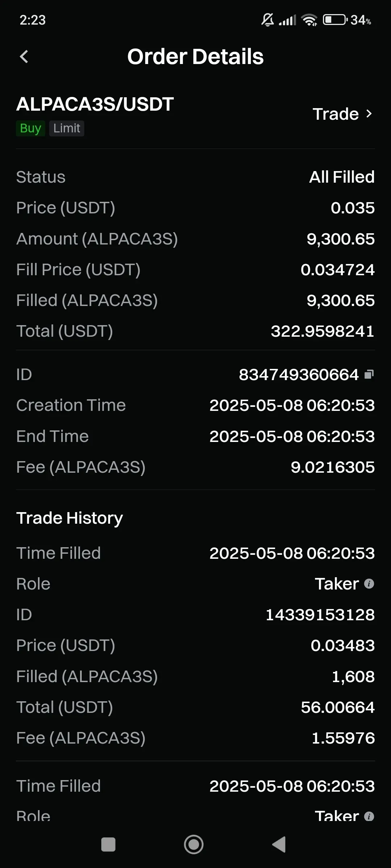Screen dimensions: 391x868
Task: Tap the green Buy tag
Action: click(x=30, y=128)
